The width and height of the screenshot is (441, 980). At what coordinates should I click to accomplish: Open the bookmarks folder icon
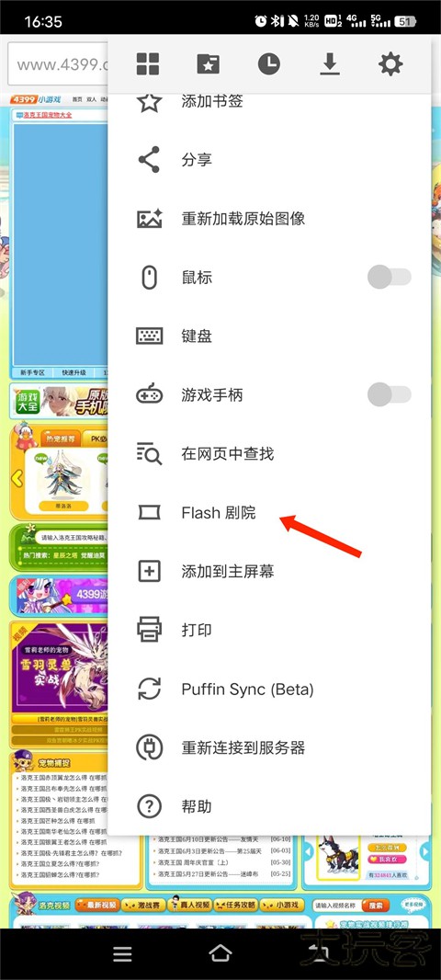point(208,63)
